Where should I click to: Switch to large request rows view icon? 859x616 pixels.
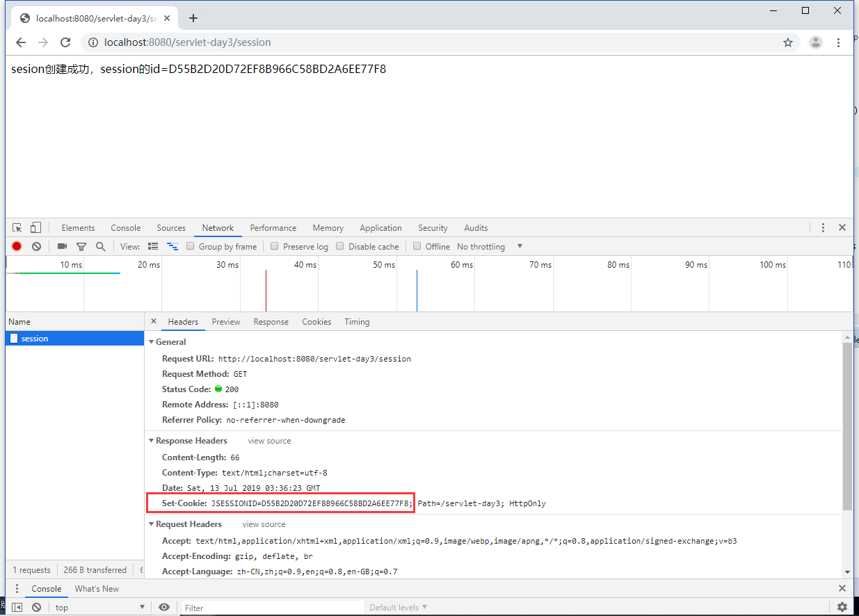coord(154,246)
